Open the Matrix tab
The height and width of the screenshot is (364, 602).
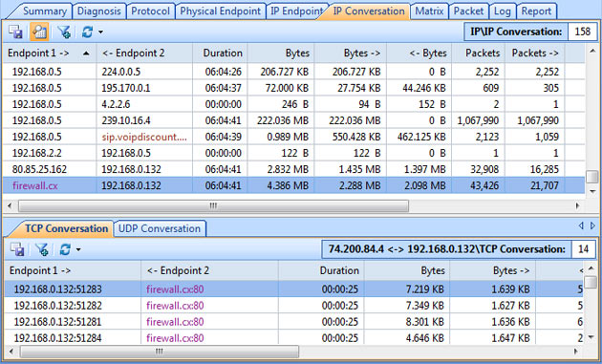click(429, 11)
